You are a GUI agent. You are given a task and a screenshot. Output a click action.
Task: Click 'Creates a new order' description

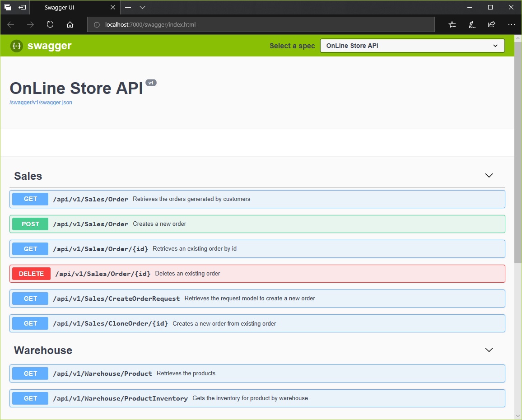[x=159, y=224]
